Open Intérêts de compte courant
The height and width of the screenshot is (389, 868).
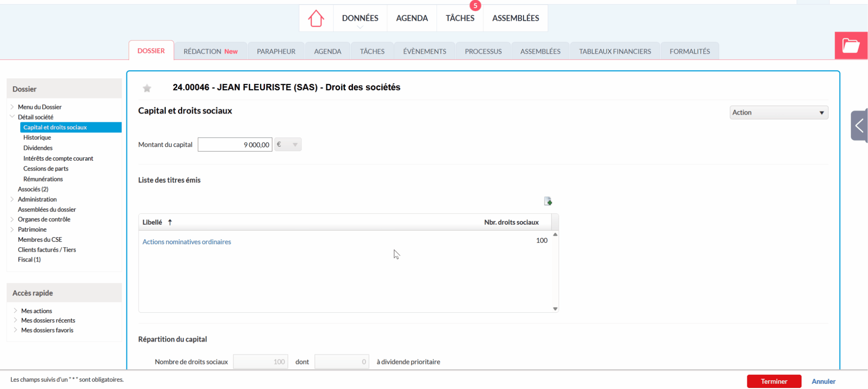[58, 158]
